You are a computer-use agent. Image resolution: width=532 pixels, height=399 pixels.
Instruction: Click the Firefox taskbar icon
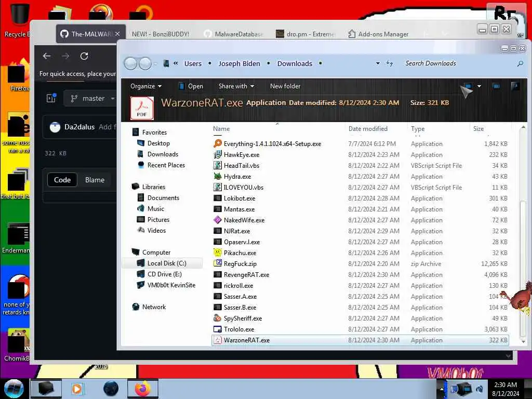[143, 389]
